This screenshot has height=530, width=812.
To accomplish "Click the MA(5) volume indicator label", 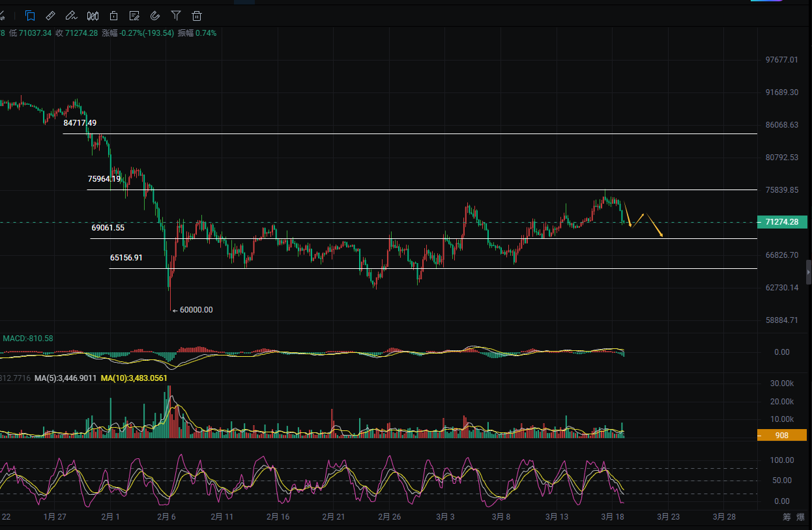I will pos(65,378).
